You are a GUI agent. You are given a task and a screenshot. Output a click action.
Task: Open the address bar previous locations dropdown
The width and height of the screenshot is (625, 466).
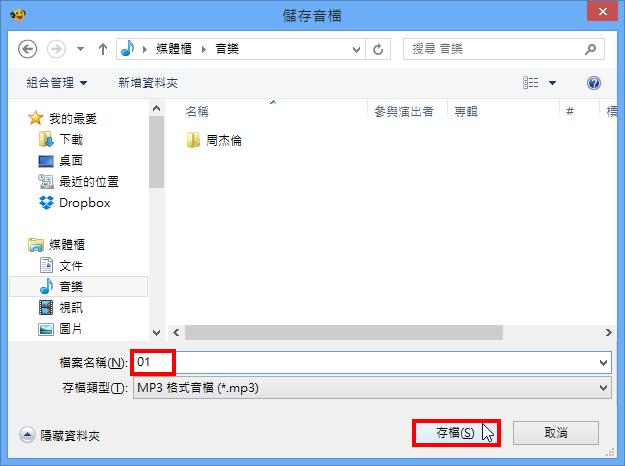[x=356, y=49]
